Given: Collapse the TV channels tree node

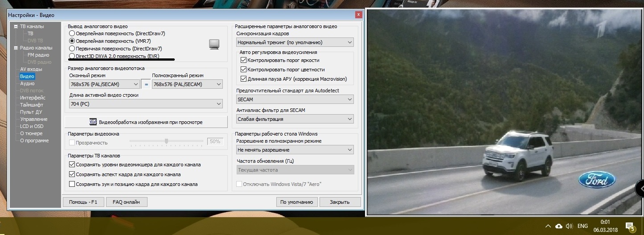Looking at the screenshot, I should click(16, 26).
